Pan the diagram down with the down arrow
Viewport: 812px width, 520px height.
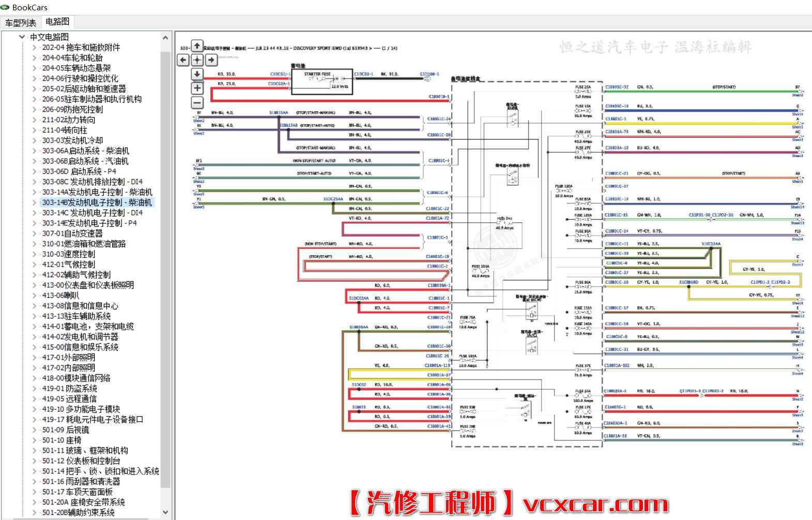pyautogui.click(x=197, y=74)
